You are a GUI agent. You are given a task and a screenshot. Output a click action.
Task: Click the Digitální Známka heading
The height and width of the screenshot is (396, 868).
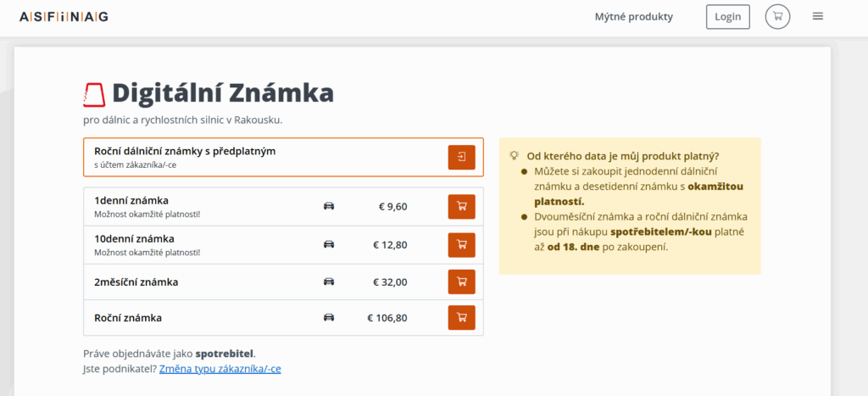click(223, 93)
